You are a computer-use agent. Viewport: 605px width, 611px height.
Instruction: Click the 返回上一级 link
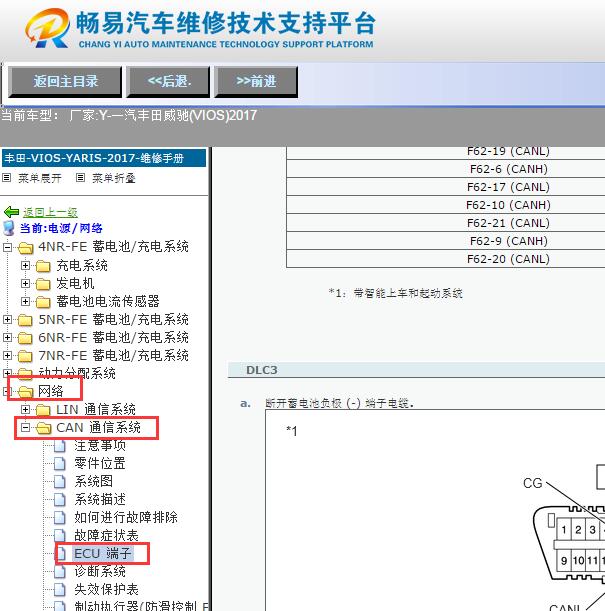click(x=50, y=212)
